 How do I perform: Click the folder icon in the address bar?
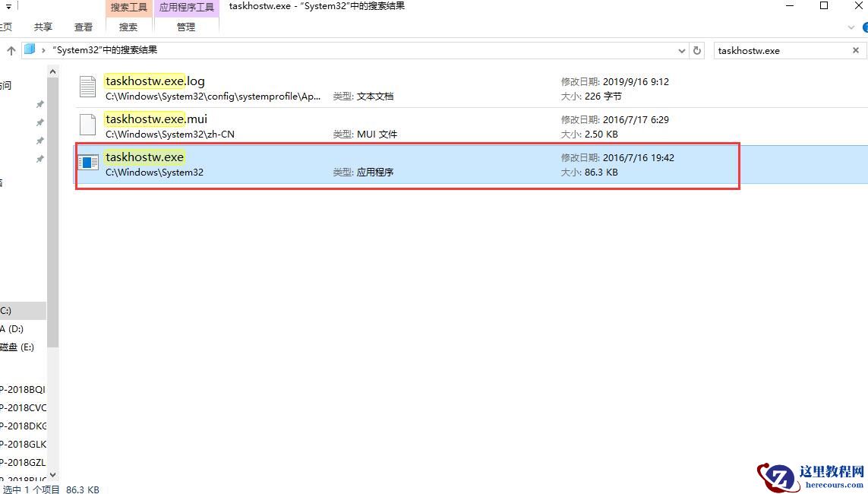pyautogui.click(x=28, y=49)
